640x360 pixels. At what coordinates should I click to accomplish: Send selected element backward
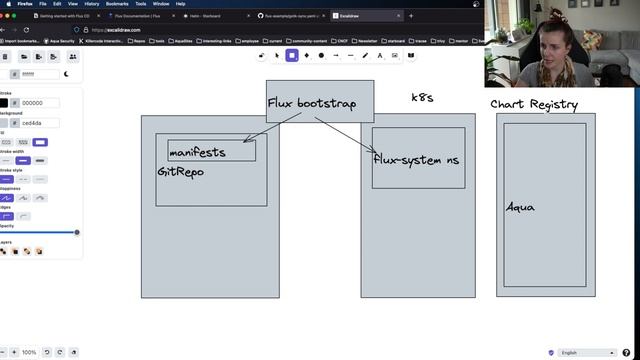pos(15,251)
